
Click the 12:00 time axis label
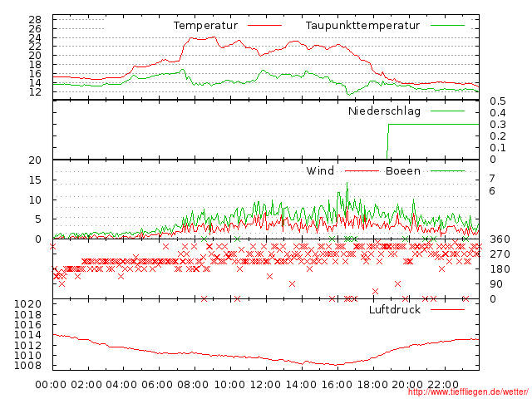(x=265, y=385)
